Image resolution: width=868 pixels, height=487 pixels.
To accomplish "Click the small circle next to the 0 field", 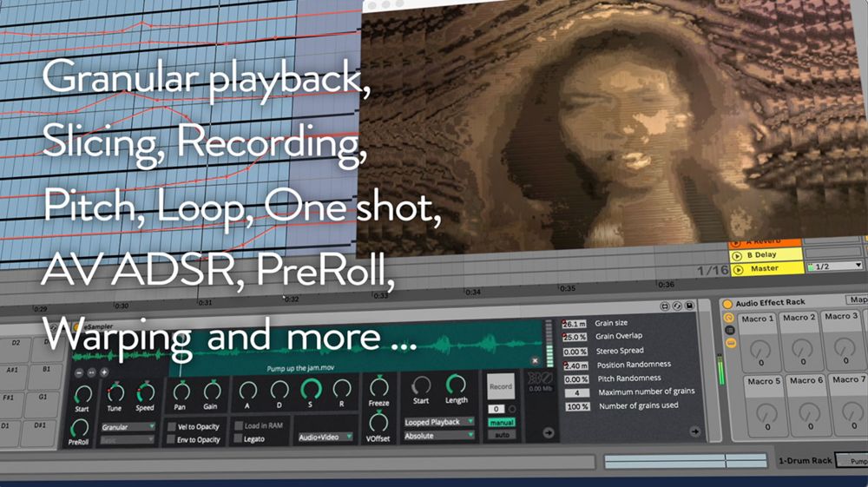I will 512,409.
